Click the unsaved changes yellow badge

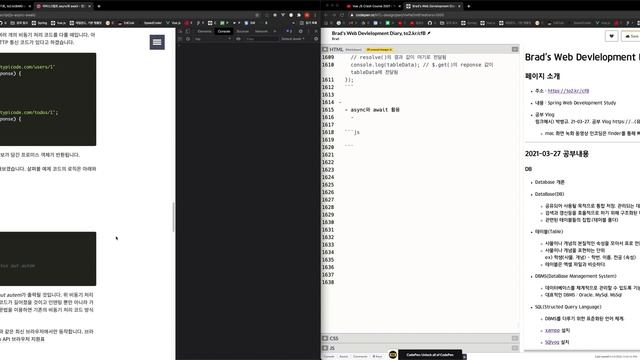pyautogui.click(x=379, y=49)
